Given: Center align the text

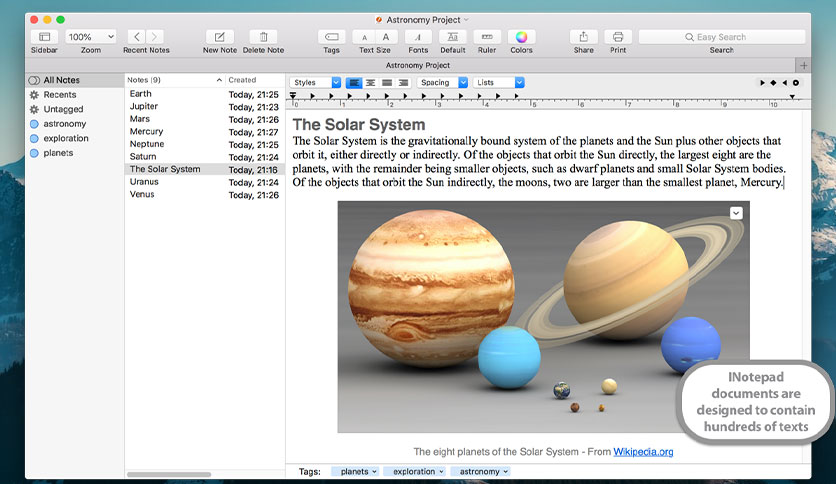Looking at the screenshot, I should [371, 83].
